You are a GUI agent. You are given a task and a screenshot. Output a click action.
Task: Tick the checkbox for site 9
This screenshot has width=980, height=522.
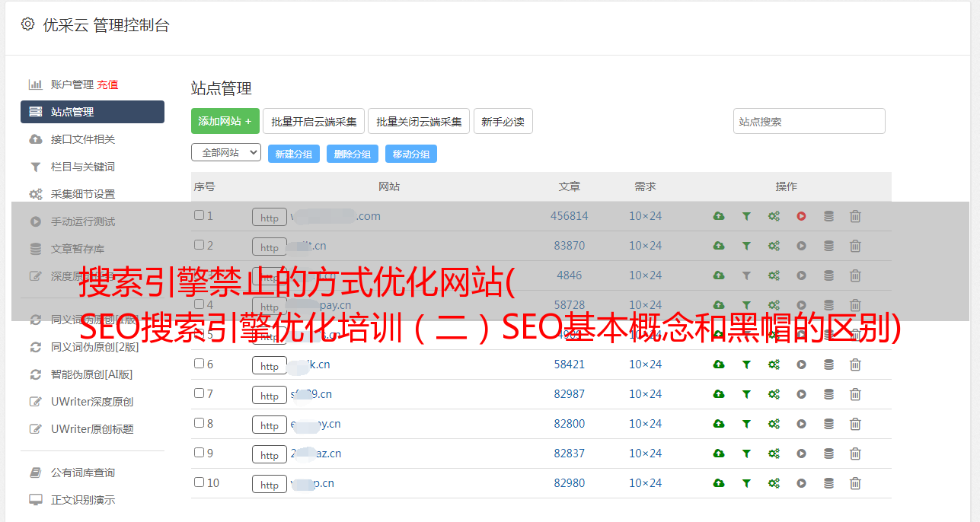pyautogui.click(x=199, y=453)
